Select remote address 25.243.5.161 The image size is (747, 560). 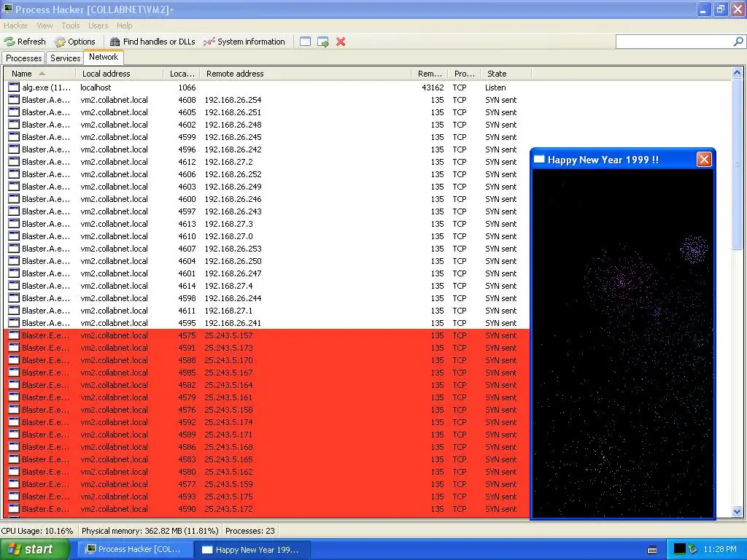[228, 397]
